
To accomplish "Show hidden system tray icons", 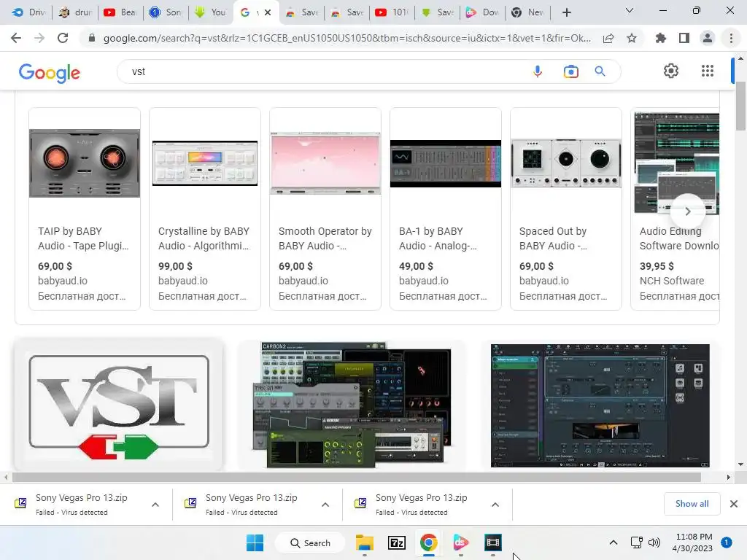I will point(614,542).
